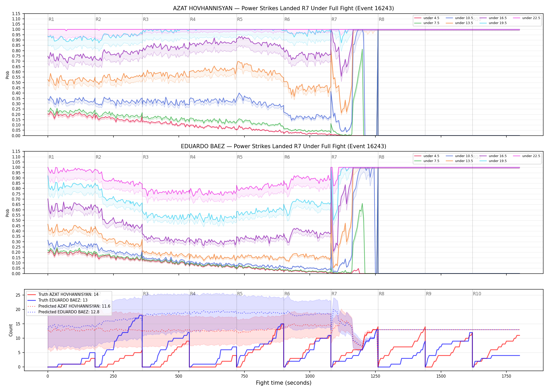Click 'under 22.5' legend entry in Eduardo Baez chart
The width and height of the screenshot is (549, 392).
527,156
